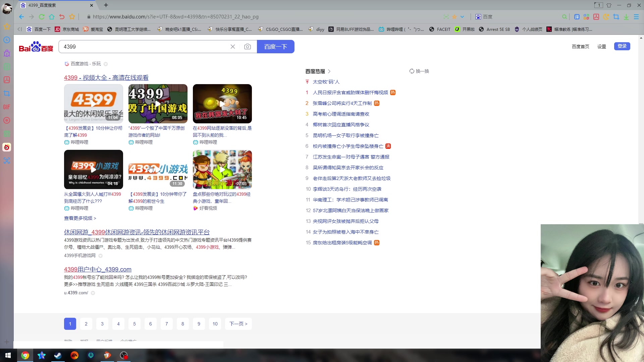Play the 04:18 童年回忆 video thumbnail

(x=94, y=170)
